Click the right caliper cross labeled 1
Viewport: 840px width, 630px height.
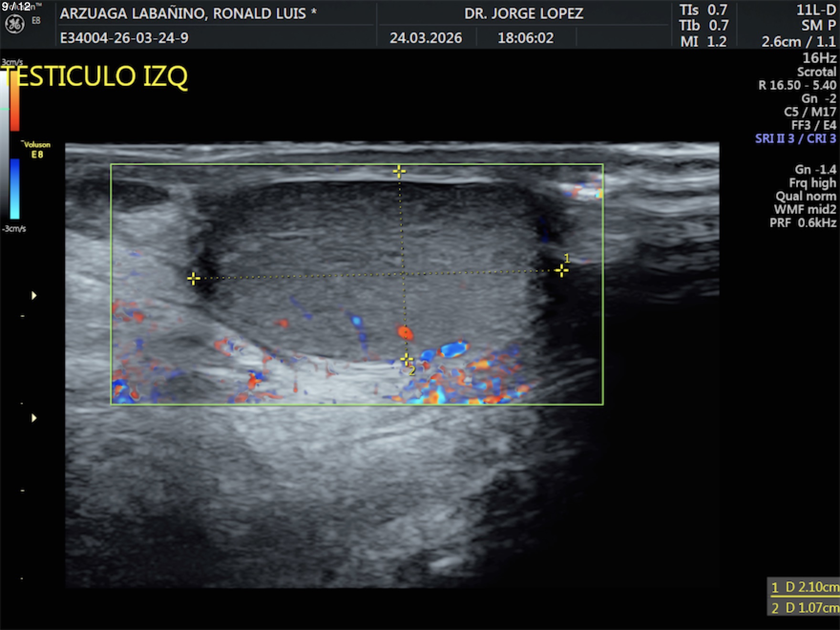point(561,271)
